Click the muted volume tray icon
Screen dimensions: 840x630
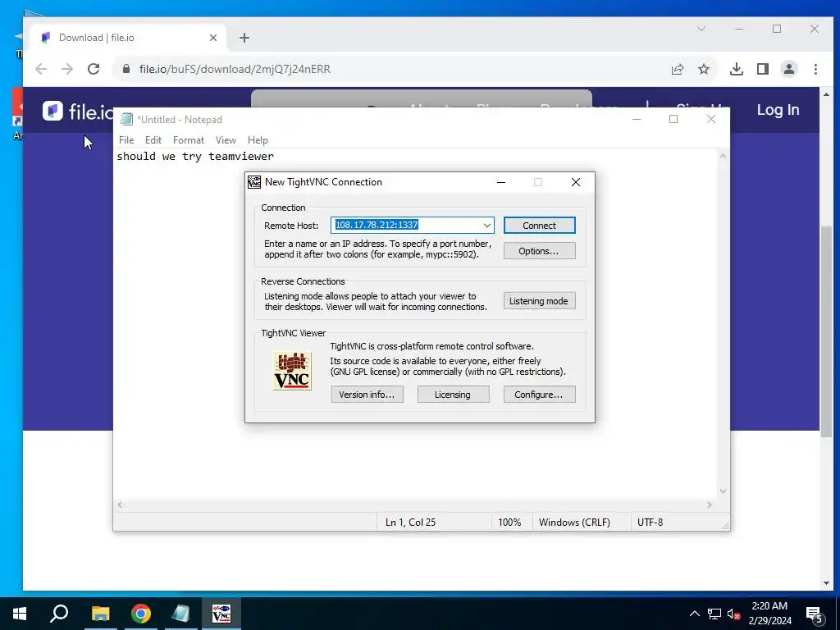click(x=734, y=614)
